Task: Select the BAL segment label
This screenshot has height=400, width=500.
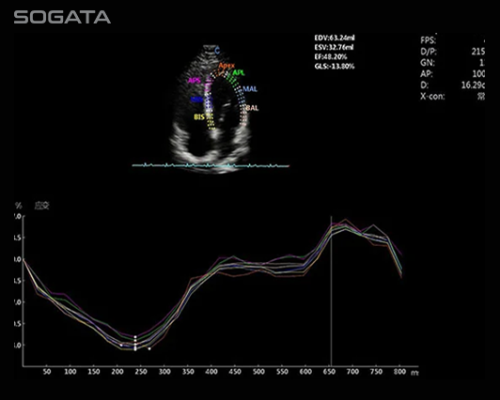Action: [252, 108]
